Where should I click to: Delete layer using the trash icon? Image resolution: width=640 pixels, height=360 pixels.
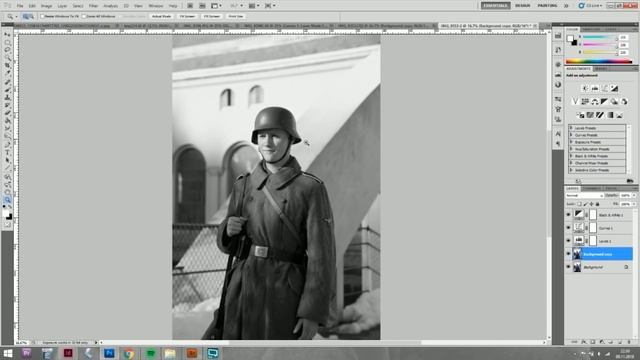pyautogui.click(x=629, y=342)
